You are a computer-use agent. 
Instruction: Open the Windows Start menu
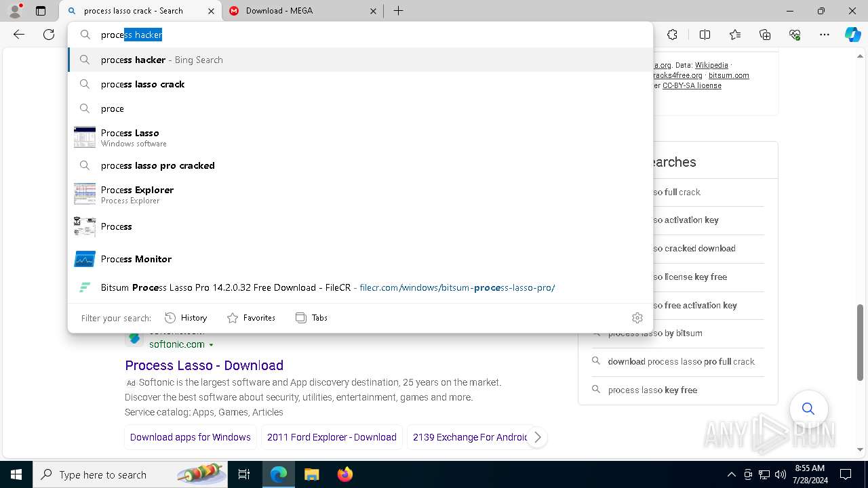[16, 474]
